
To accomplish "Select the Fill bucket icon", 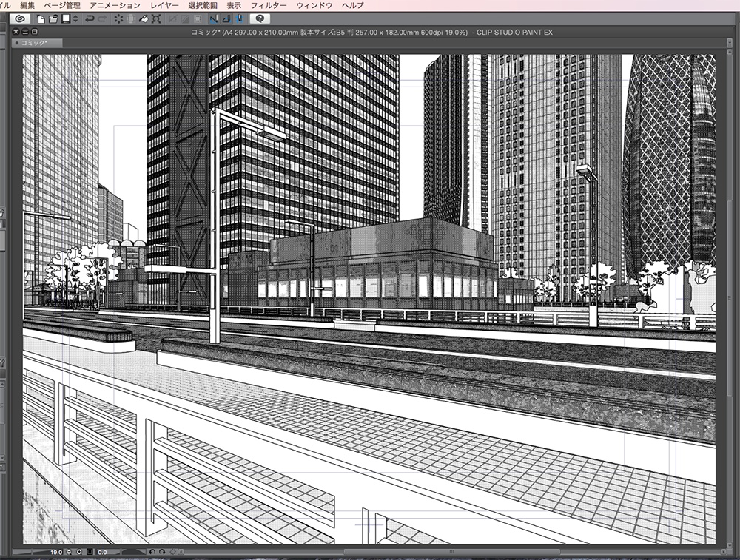I will click(x=144, y=19).
